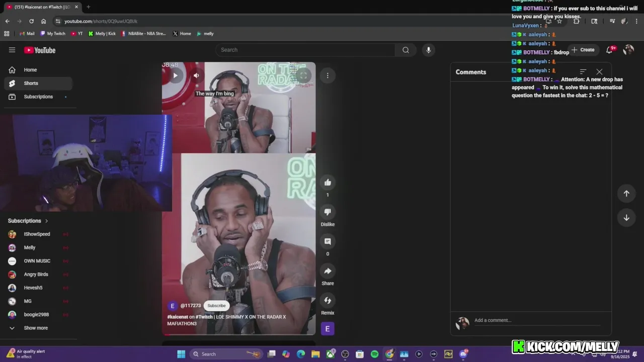Open the YouTube guide hamburger menu

(12, 50)
